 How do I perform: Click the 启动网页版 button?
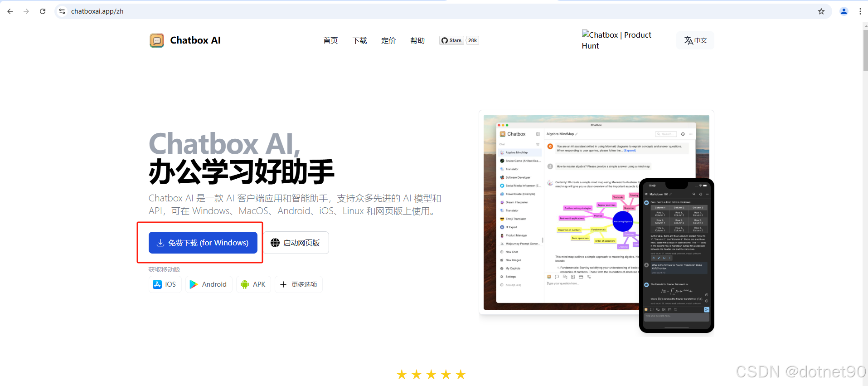pyautogui.click(x=296, y=243)
